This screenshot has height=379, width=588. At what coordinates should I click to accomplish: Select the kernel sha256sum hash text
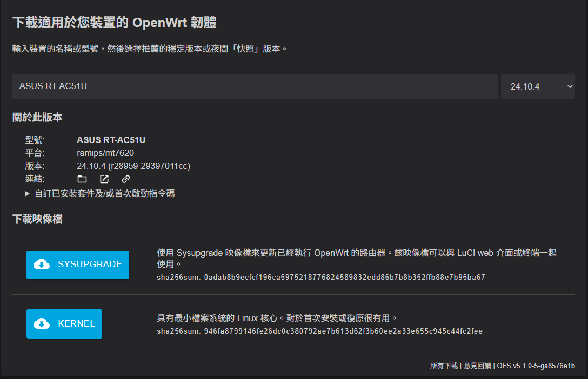click(x=343, y=331)
